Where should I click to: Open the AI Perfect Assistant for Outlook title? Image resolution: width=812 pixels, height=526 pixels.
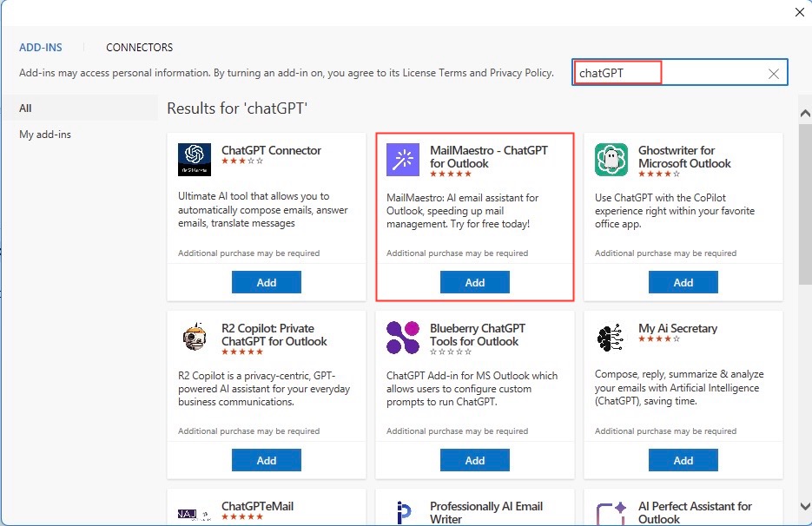695,512
